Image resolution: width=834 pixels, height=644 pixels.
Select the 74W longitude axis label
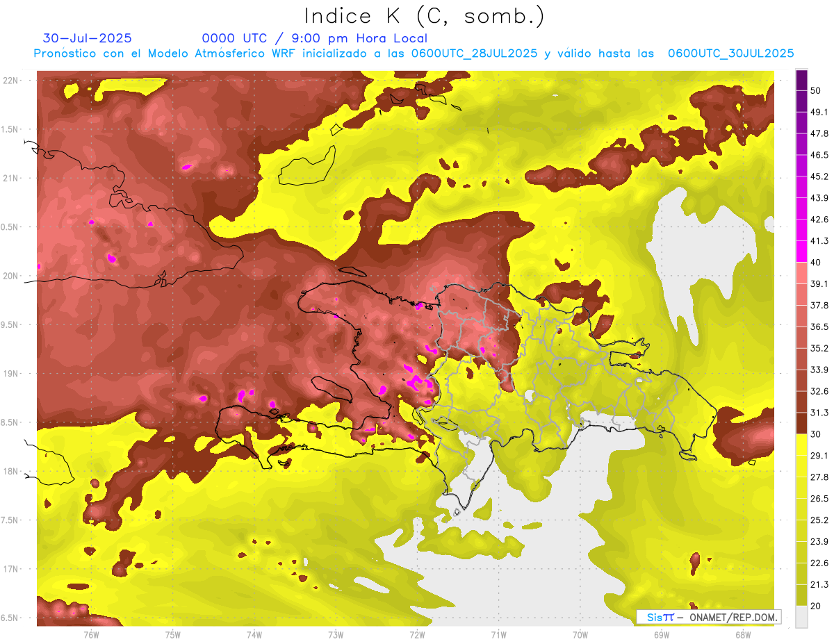point(254,634)
